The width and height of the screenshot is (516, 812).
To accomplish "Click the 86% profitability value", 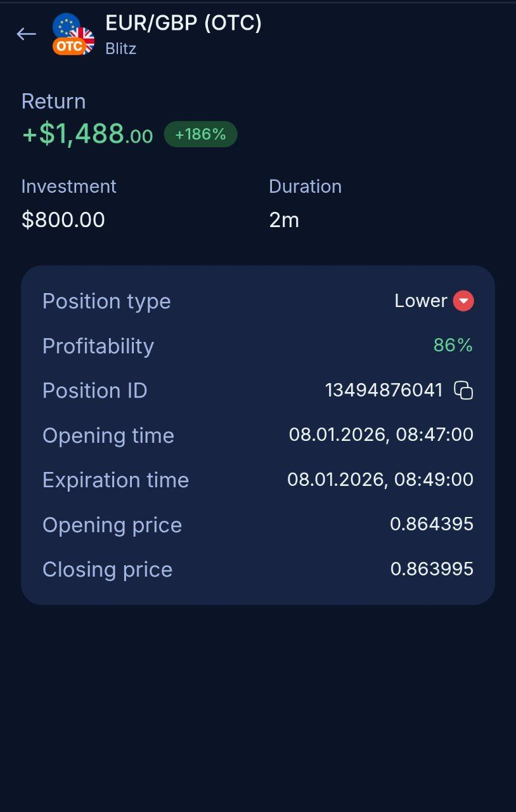I will (453, 345).
